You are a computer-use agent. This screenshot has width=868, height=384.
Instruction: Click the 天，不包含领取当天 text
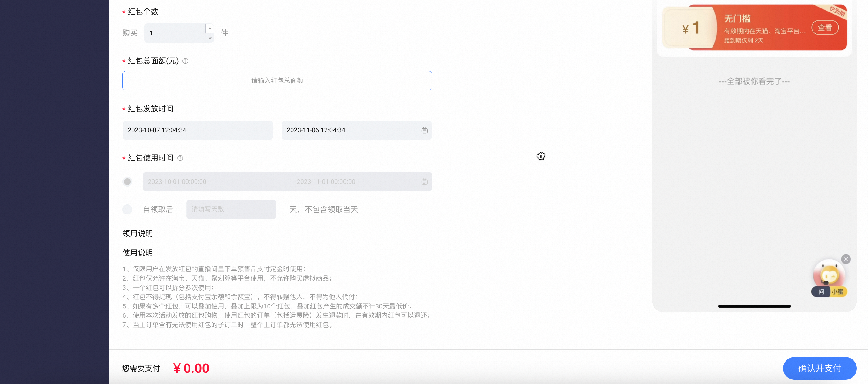[323, 209]
